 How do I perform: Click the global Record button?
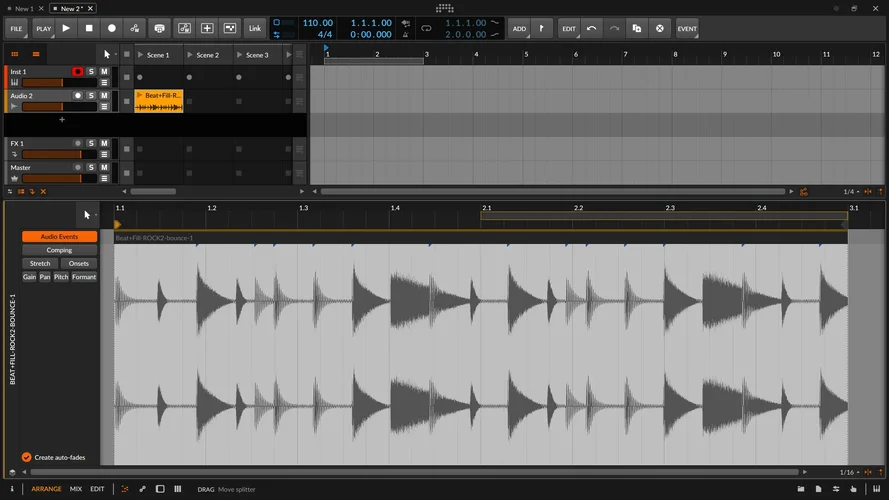[x=111, y=29]
